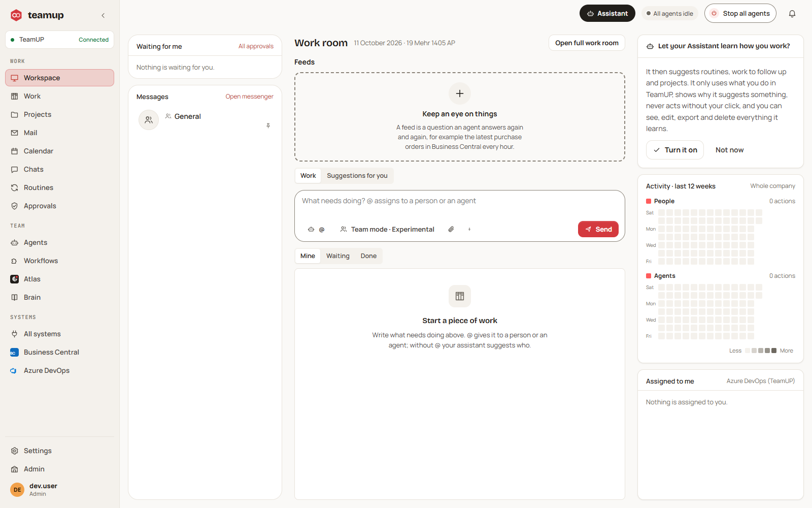
Task: Open Azure DevOps system
Action: click(x=59, y=370)
